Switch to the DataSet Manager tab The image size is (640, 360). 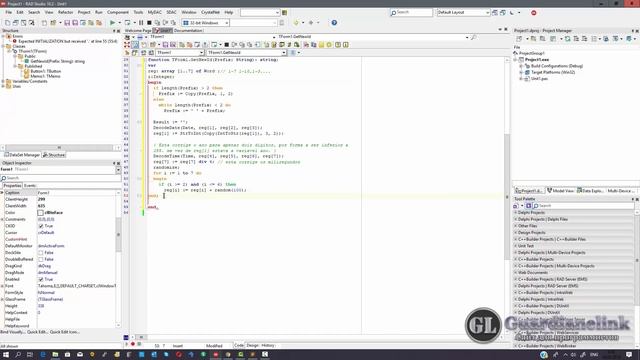[22, 155]
